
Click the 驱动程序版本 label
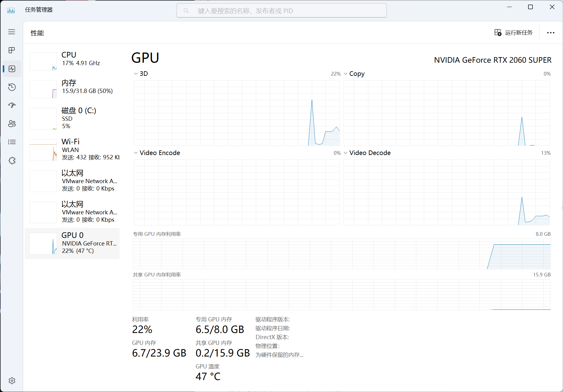pos(273,320)
